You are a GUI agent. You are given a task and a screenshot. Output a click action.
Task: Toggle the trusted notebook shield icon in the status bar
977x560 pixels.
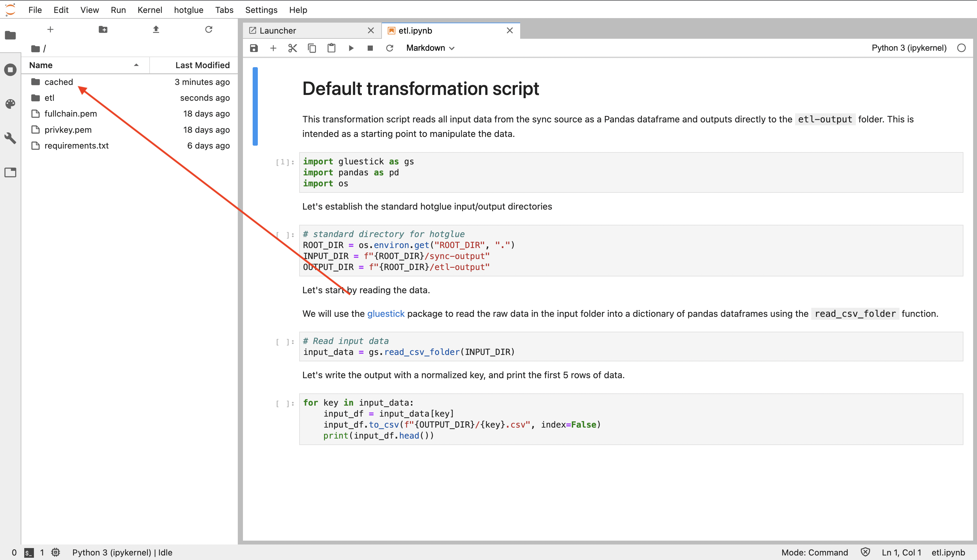point(865,552)
